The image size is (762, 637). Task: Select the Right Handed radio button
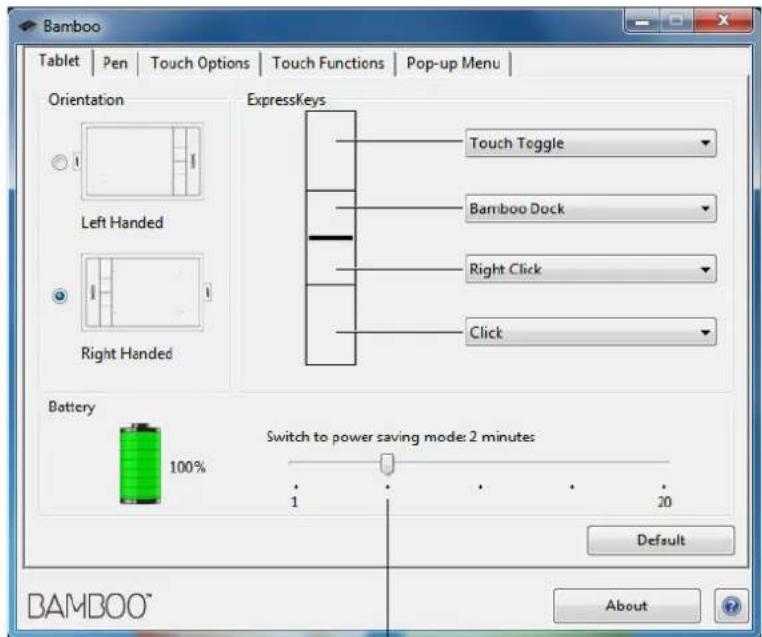59,295
